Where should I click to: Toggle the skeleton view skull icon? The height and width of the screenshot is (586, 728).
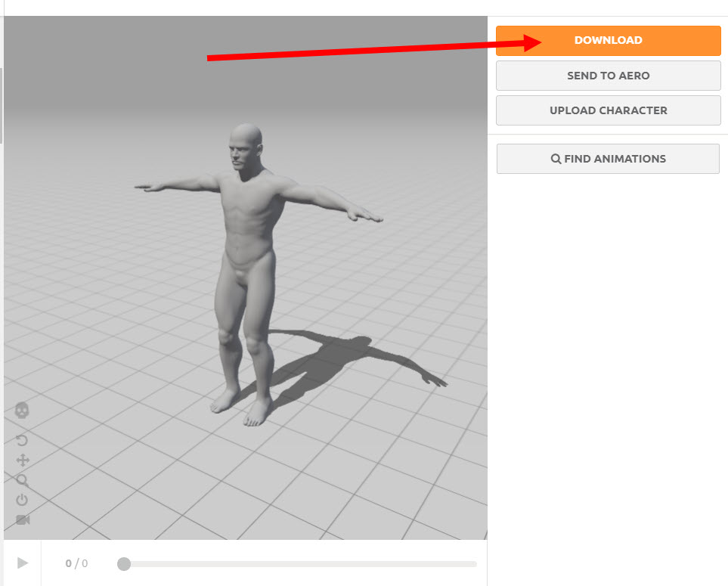pos(22,411)
